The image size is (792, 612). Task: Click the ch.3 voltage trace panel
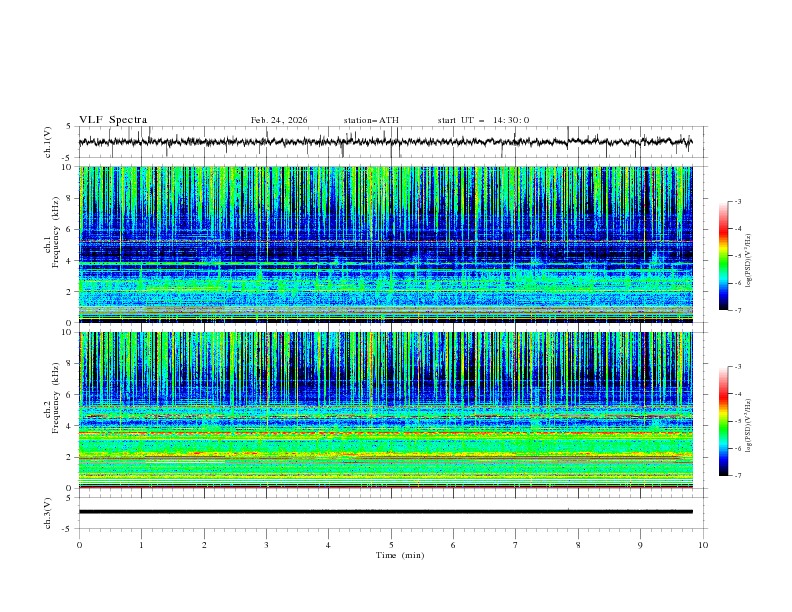coord(393,513)
